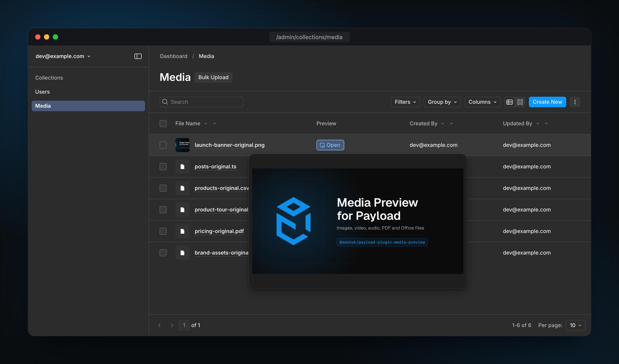Switch to grid view icon
The image size is (619, 364).
point(520,102)
